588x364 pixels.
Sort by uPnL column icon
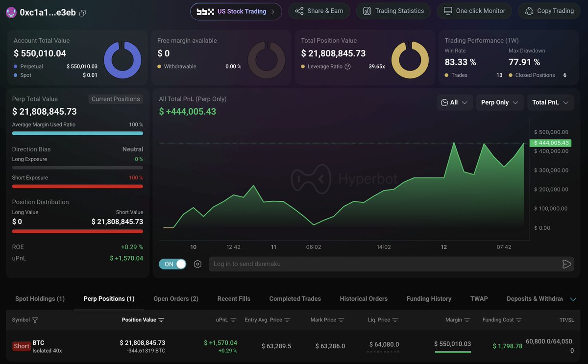point(233,320)
